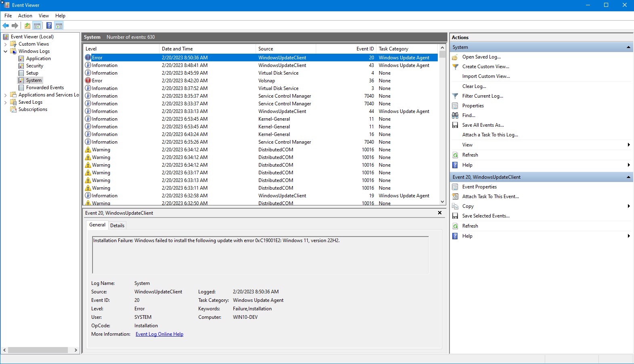The width and height of the screenshot is (634, 364).
Task: Open the Action menu
Action: 25,16
